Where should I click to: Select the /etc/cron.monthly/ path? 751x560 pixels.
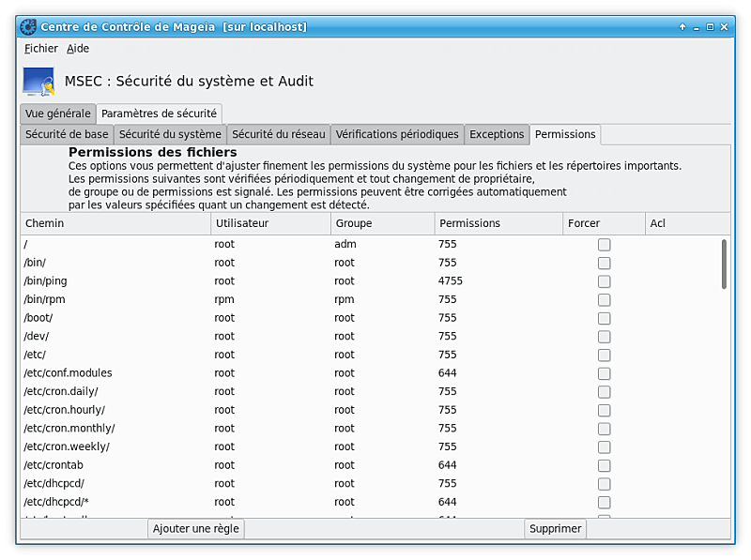click(x=69, y=429)
